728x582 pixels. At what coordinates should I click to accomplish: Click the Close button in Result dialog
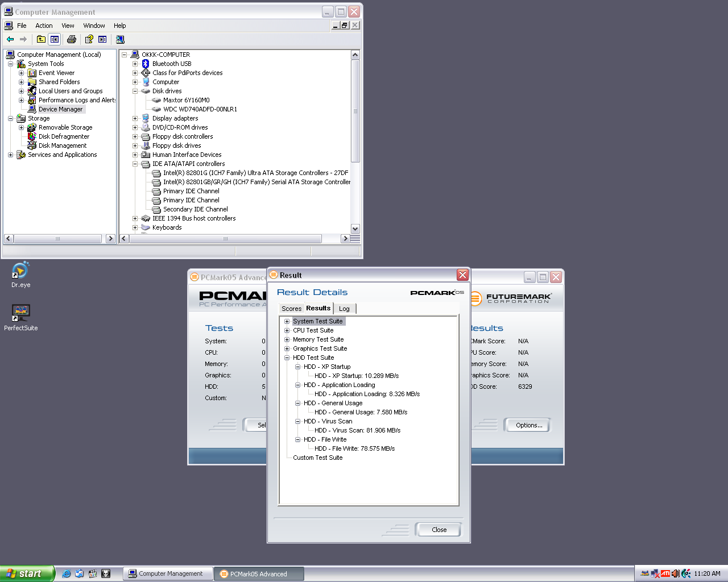(439, 530)
